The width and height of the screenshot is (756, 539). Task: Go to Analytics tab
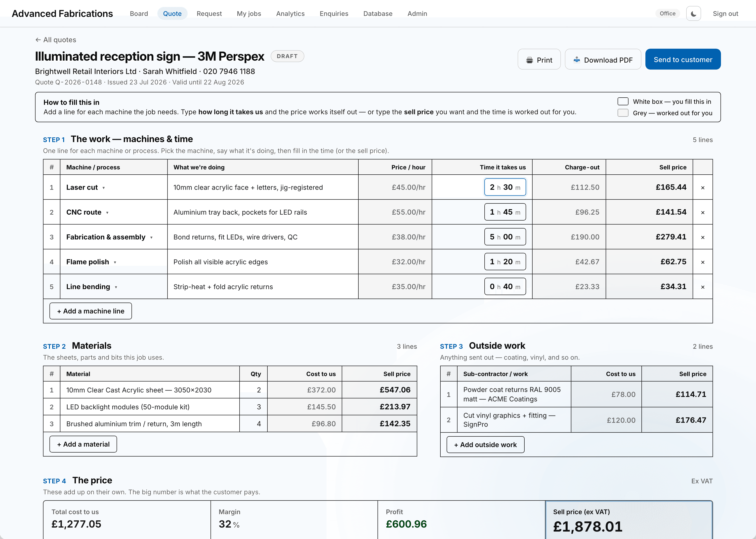point(290,14)
